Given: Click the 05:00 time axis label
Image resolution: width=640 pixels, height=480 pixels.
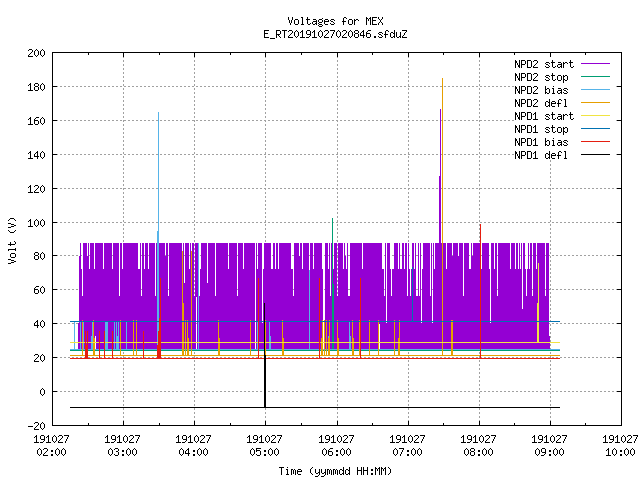Looking at the screenshot, I should (x=264, y=452).
